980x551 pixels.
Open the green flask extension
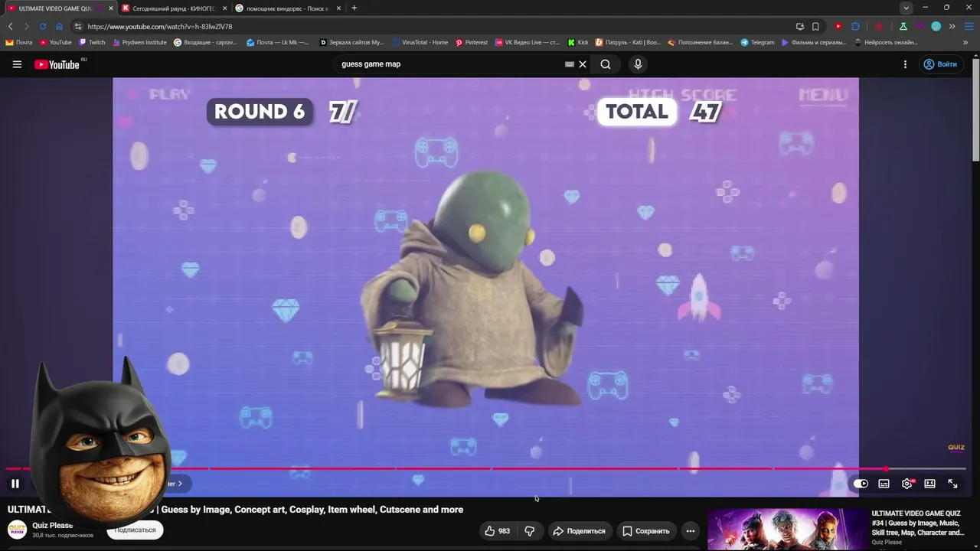click(903, 26)
